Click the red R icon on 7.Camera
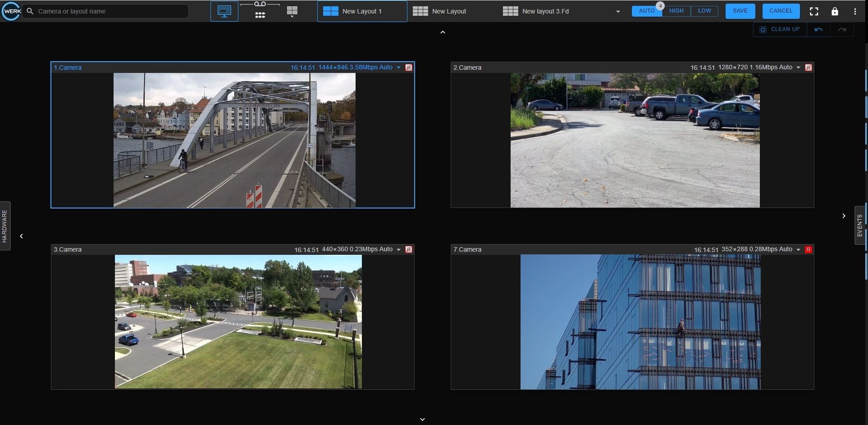The height and width of the screenshot is (425, 868). click(809, 249)
